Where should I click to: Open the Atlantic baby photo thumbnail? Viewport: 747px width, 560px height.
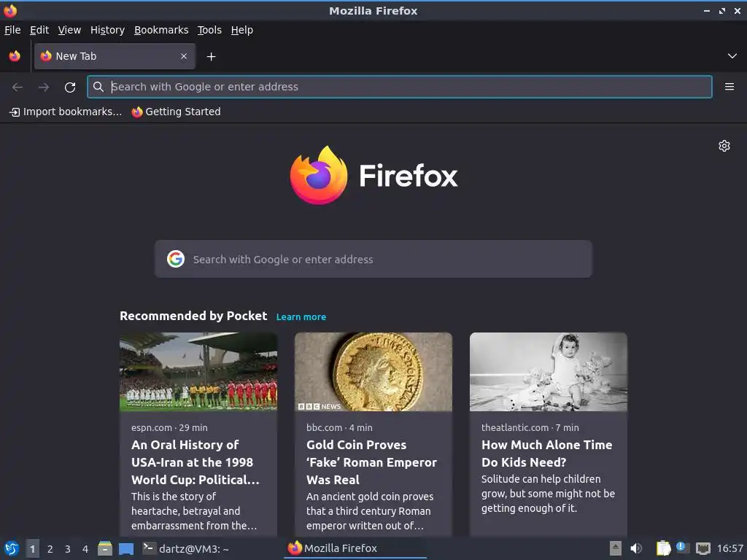point(549,371)
